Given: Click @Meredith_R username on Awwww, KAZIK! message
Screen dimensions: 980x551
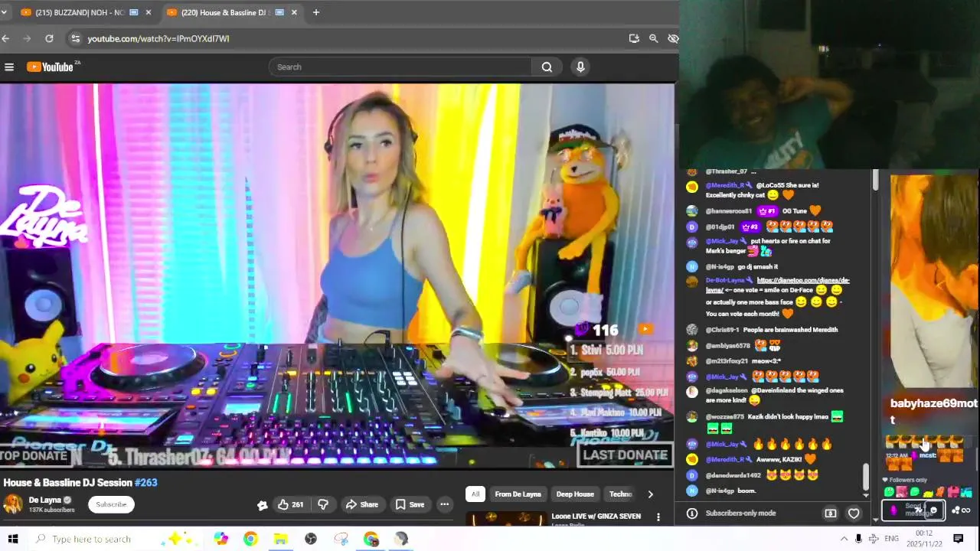Looking at the screenshot, I should [724, 460].
